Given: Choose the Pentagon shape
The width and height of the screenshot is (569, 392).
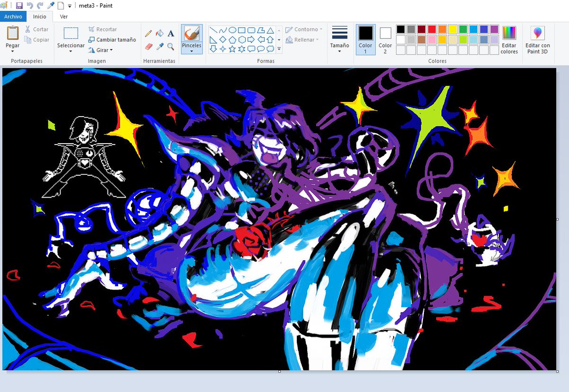Looking at the screenshot, I should pos(232,39).
